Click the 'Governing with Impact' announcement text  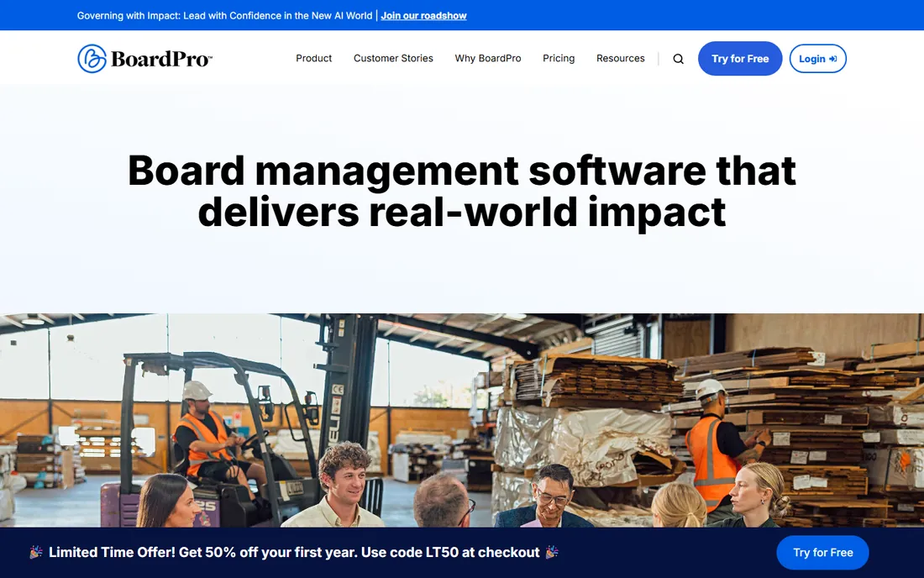(224, 16)
